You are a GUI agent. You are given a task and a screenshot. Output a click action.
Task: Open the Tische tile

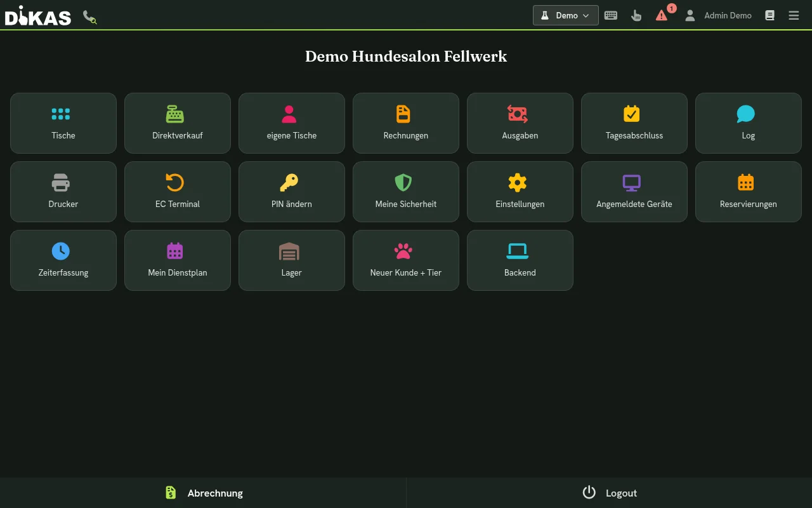[x=63, y=123]
